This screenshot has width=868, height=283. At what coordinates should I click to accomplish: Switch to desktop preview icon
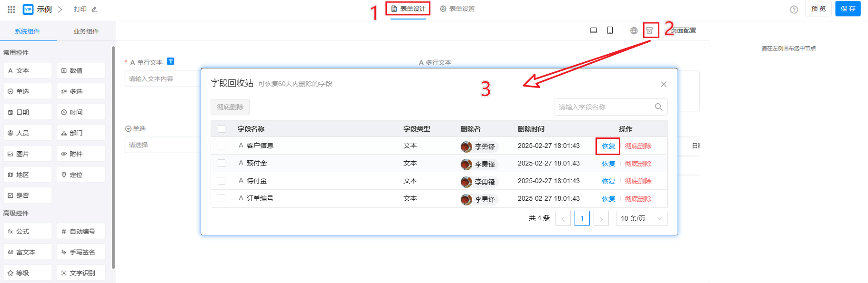click(594, 30)
